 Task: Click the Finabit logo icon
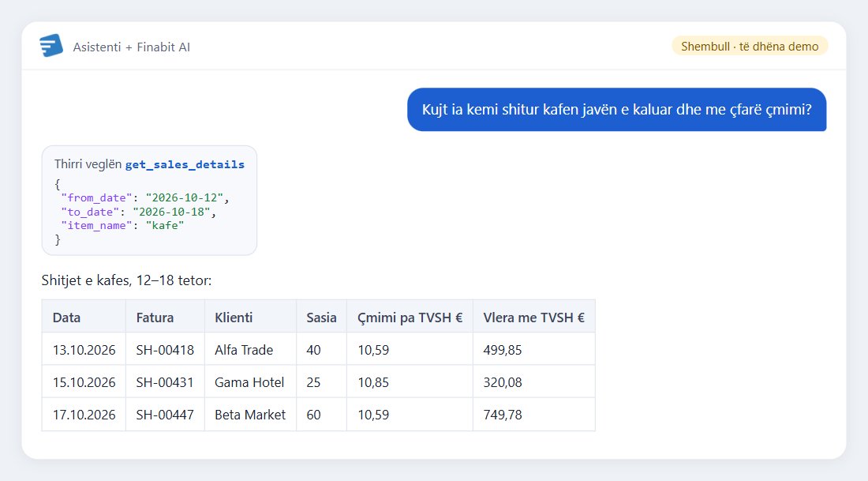click(51, 46)
